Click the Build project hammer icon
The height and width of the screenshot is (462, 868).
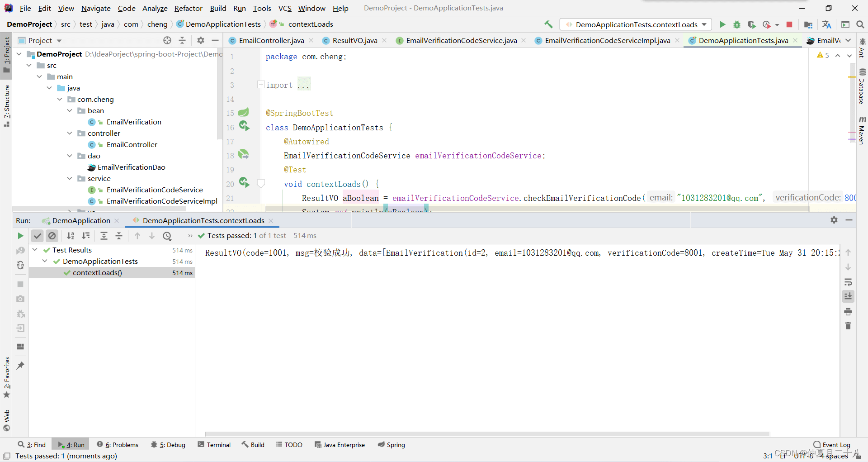click(548, 24)
